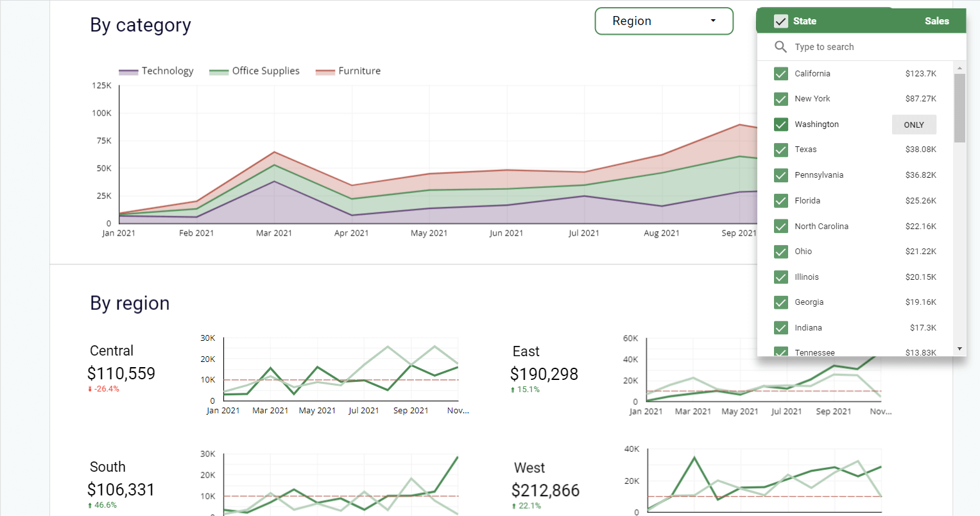This screenshot has height=516, width=980.
Task: Click the ONLY button next to Washington
Action: point(914,124)
